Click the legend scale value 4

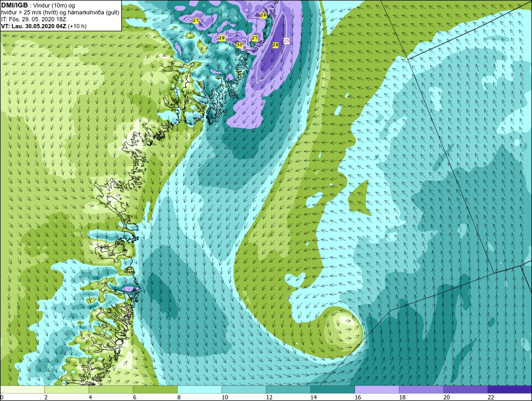pyautogui.click(x=90, y=397)
